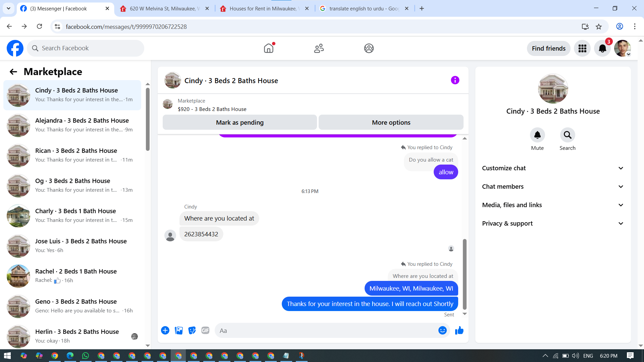
Task: Open the Rachel 2 Beds 1 Bath conversation
Action: (x=72, y=276)
